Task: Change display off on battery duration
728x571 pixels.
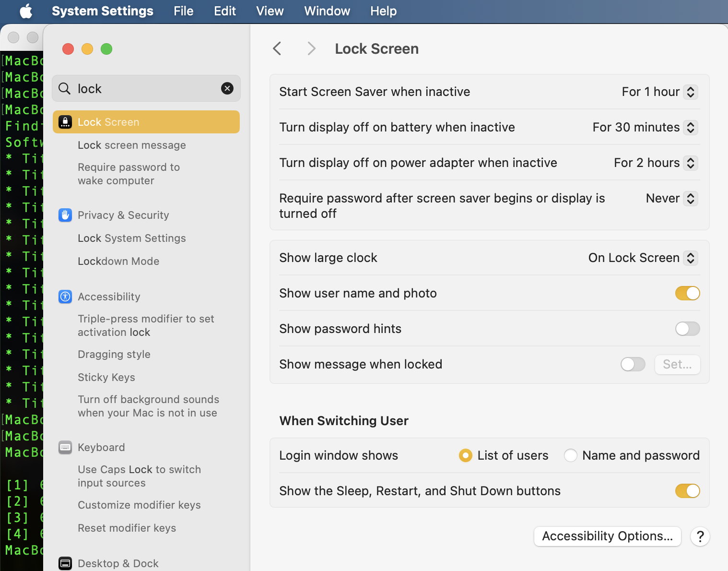Action: coord(690,127)
